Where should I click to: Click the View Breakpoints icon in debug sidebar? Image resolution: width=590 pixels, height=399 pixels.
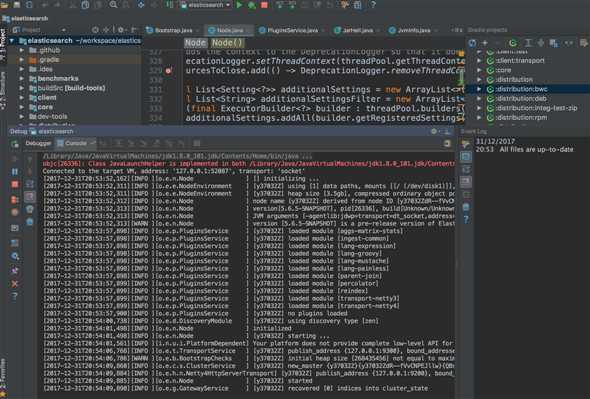coord(15,199)
